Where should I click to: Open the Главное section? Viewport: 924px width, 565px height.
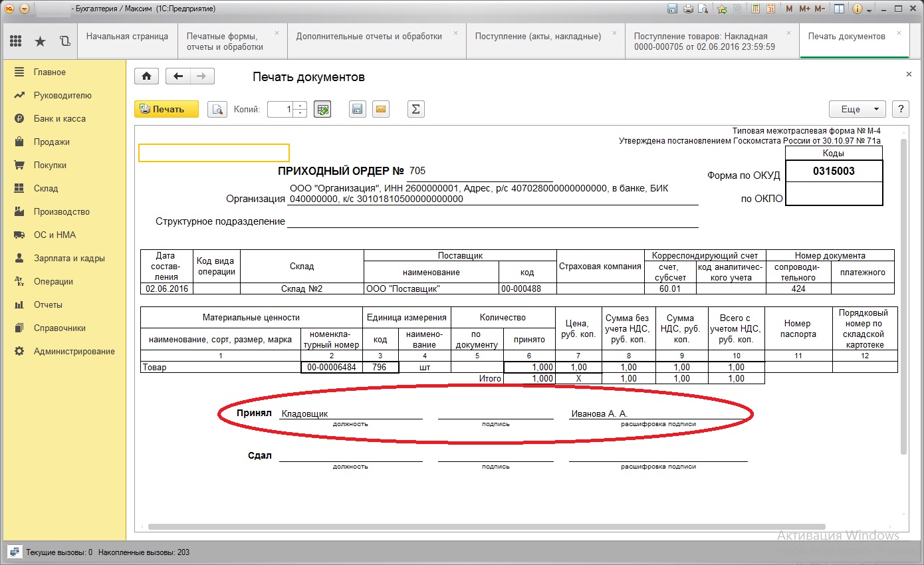coord(63,72)
